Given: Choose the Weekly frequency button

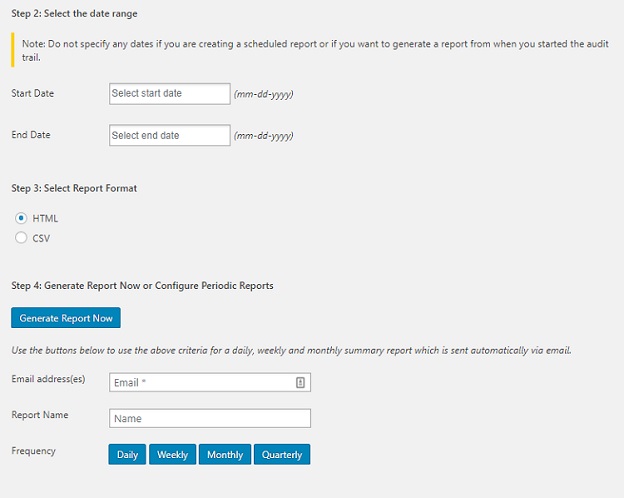Looking at the screenshot, I should click(172, 455).
